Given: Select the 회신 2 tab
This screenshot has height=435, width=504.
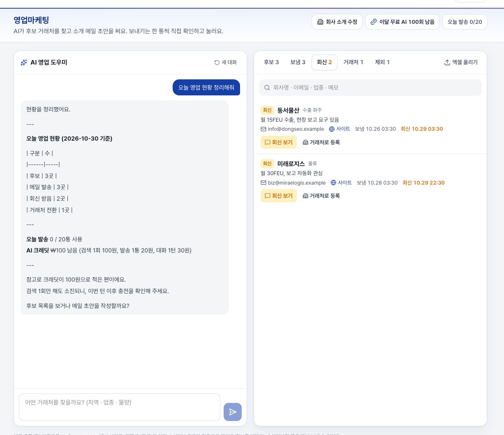Looking at the screenshot, I should (324, 62).
